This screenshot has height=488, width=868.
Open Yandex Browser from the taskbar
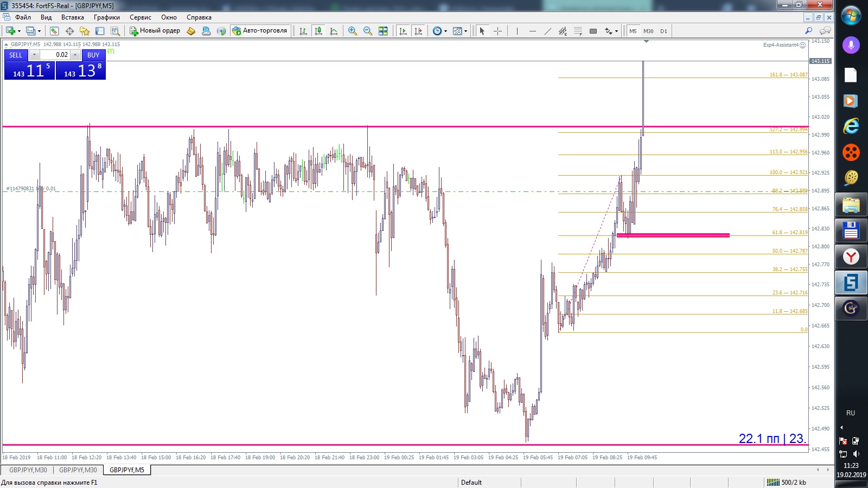(x=851, y=256)
